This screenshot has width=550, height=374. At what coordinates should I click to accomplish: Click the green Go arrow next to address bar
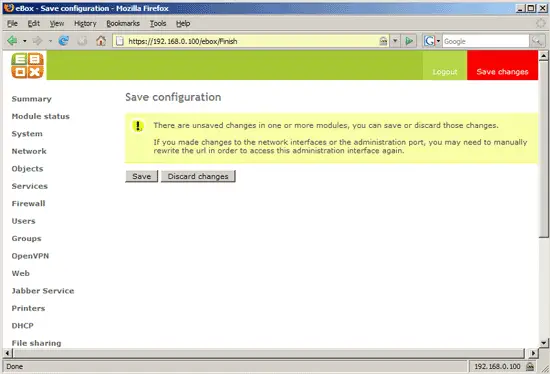(x=409, y=41)
